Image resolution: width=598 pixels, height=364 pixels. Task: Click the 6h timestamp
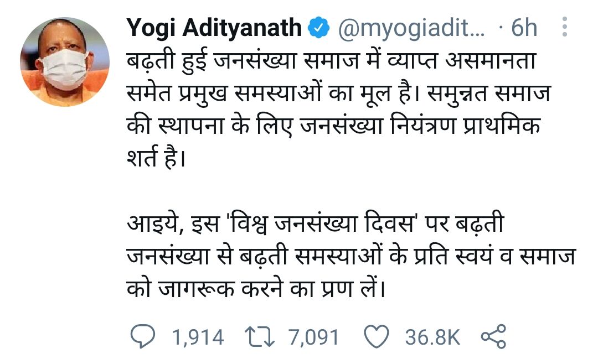(524, 28)
